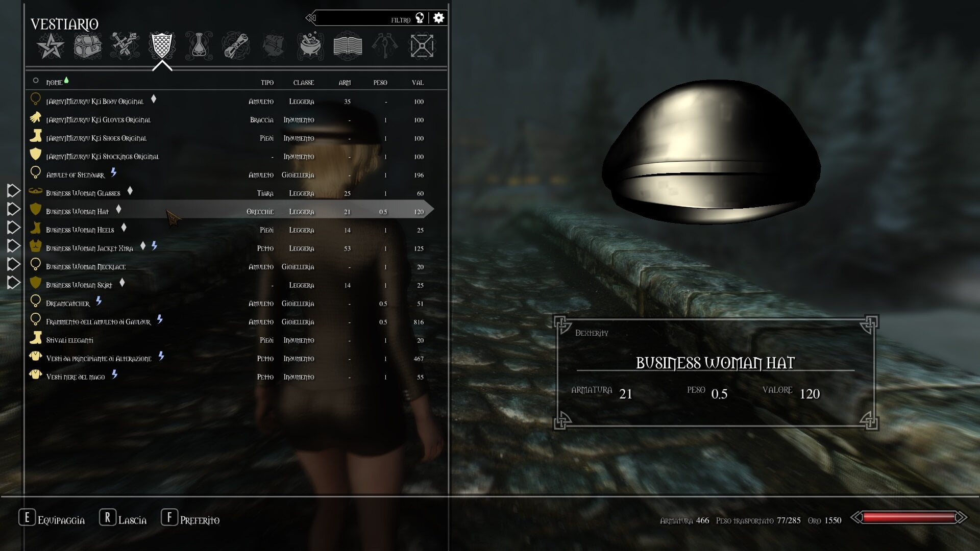The height and width of the screenshot is (551, 980).
Task: Select Mizuryu Kei Stockings Original item
Action: pos(230,156)
